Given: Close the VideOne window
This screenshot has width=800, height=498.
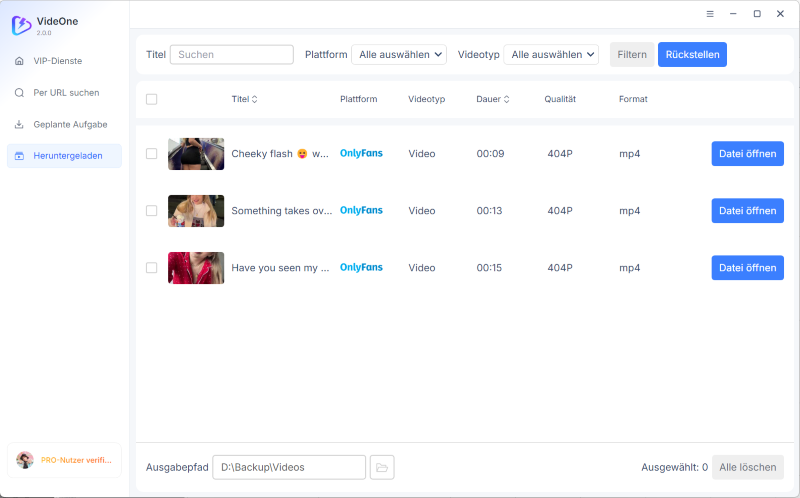Looking at the screenshot, I should [780, 14].
